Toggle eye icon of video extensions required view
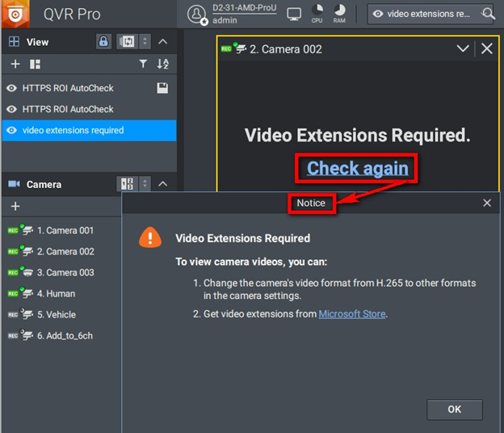This screenshot has height=433, width=504. (x=11, y=130)
